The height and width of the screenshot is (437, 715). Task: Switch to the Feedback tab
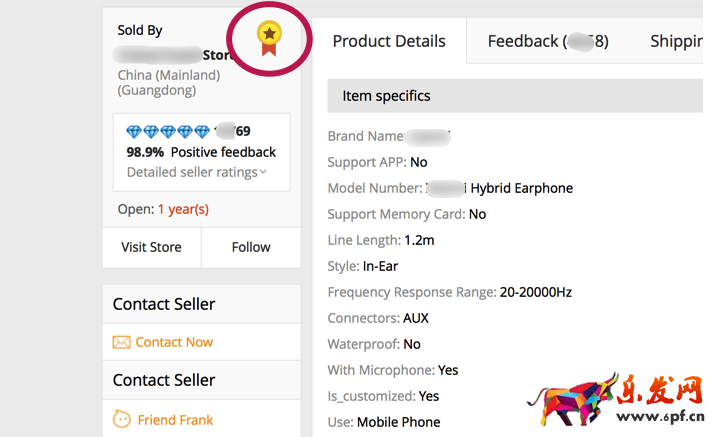click(x=547, y=41)
